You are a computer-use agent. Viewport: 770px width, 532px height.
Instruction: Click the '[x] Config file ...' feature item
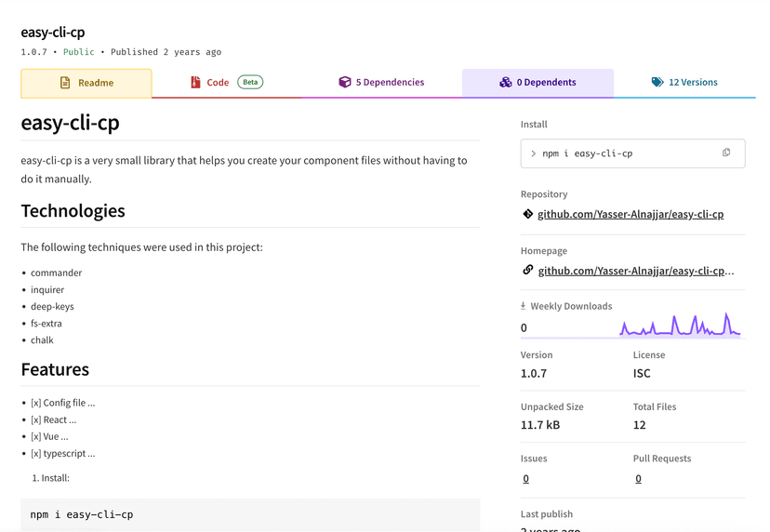pos(63,403)
